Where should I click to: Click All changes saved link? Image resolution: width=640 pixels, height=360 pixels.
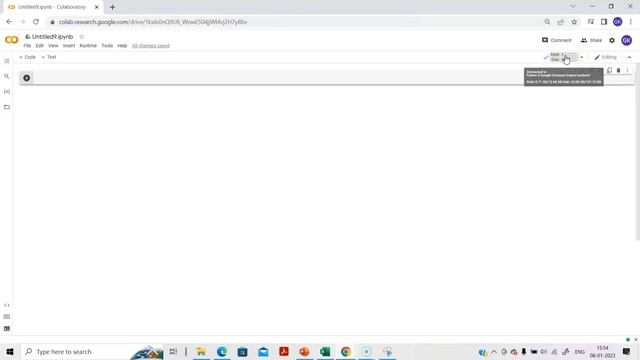pos(151,46)
